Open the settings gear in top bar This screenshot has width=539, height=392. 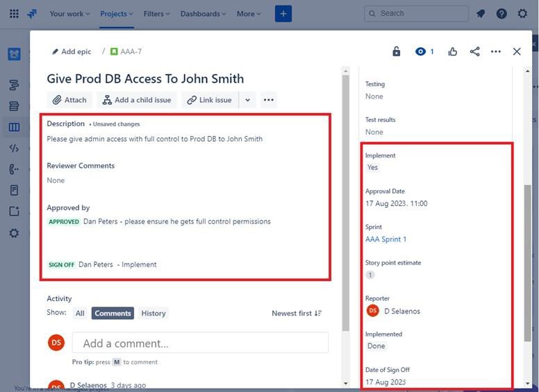pos(522,14)
